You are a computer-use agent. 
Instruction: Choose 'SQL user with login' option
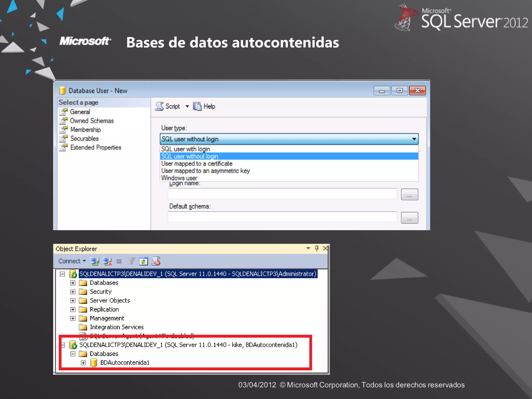[x=289, y=149]
